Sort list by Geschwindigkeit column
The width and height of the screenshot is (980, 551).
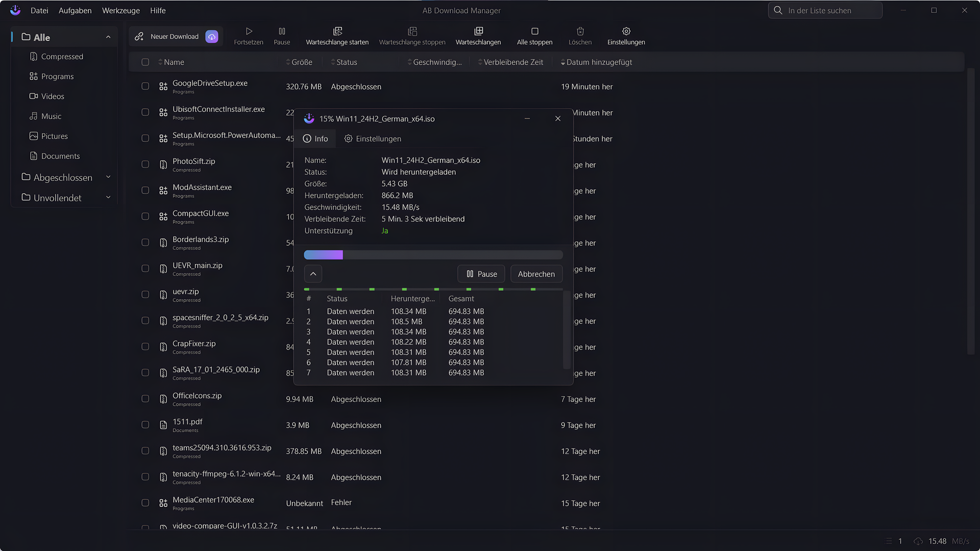click(x=434, y=62)
